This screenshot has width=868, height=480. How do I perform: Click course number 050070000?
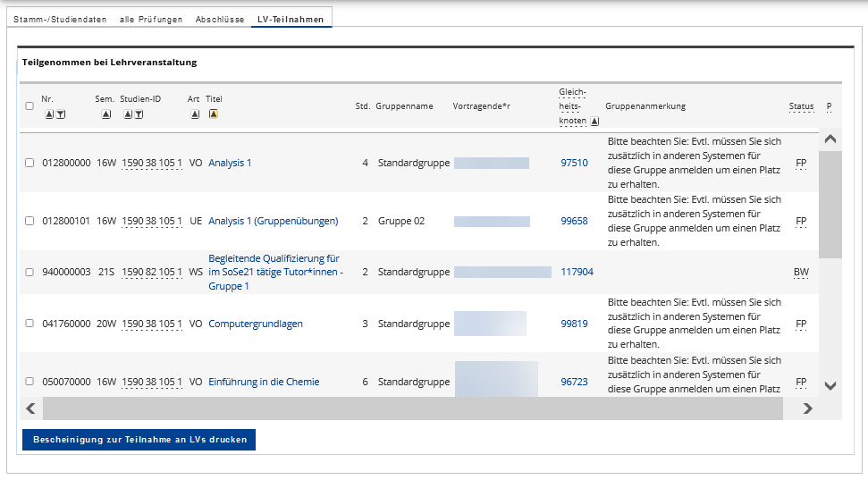pos(66,382)
